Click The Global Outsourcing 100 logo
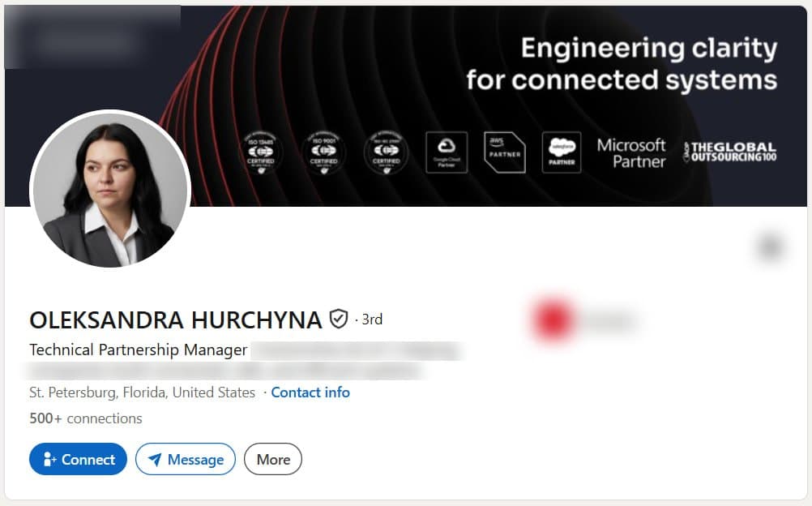The image size is (812, 506). pyautogui.click(x=730, y=152)
